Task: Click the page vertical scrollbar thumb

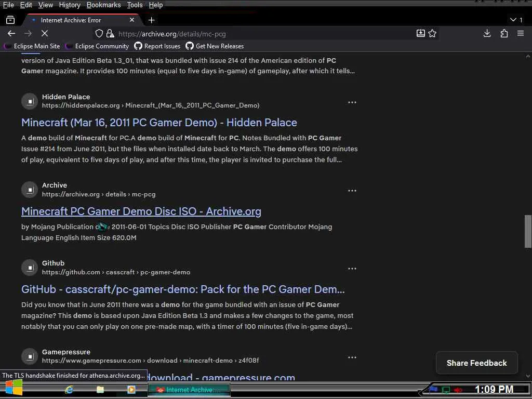Action: pyautogui.click(x=528, y=231)
